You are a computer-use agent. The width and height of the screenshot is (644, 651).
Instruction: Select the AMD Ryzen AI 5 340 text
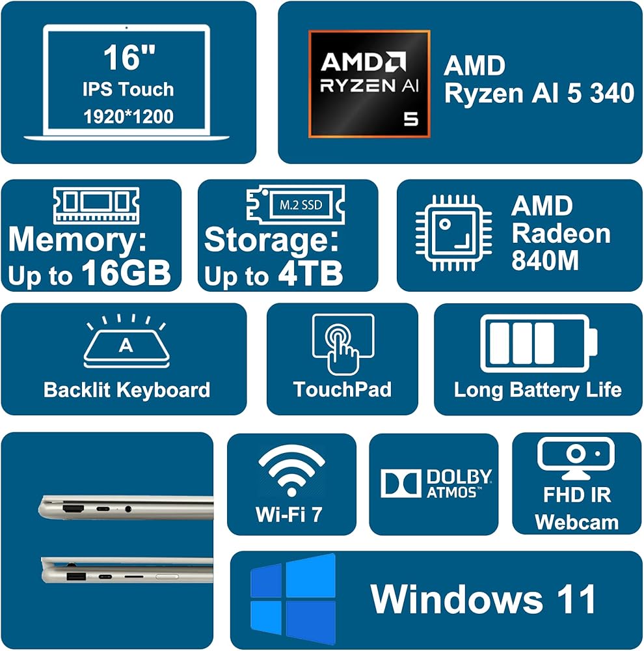click(539, 79)
